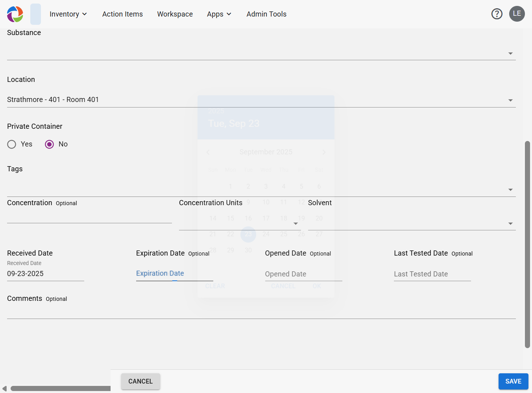Go to Action Items

[122, 14]
